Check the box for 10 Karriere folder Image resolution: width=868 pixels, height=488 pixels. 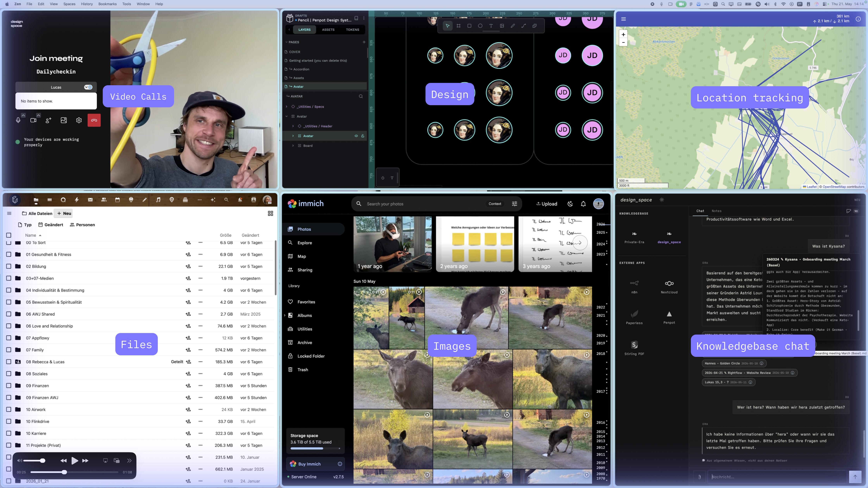click(9, 433)
